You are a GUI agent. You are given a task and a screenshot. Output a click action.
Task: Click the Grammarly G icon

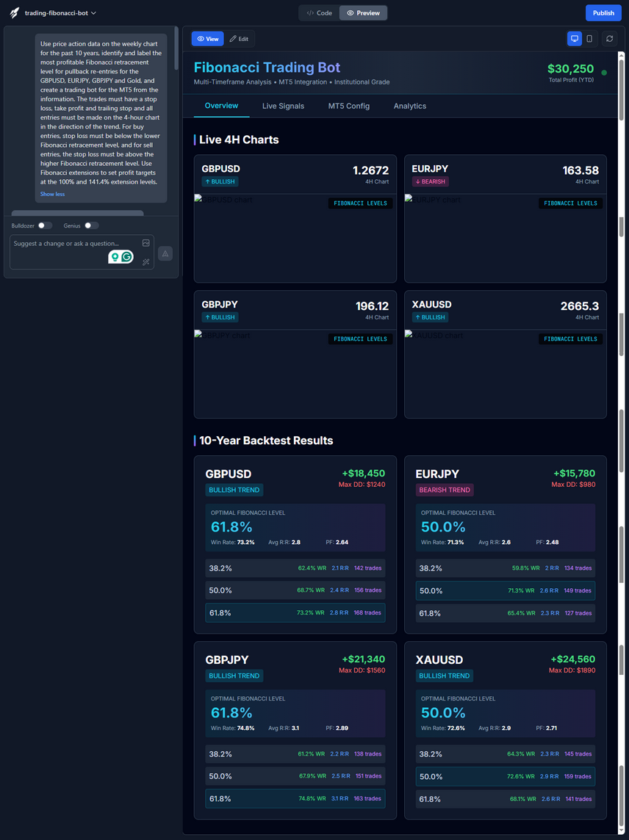[x=127, y=257]
